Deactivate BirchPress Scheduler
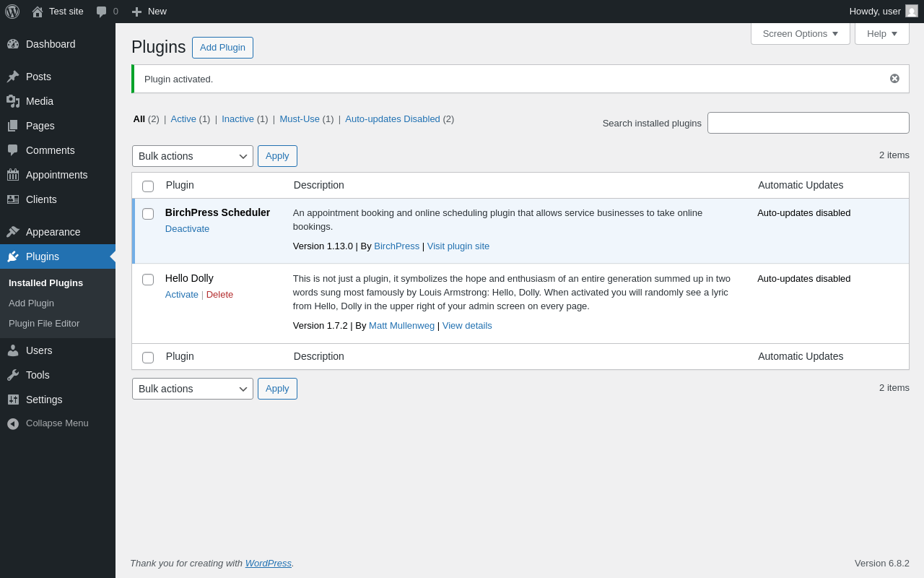Screen dimensions: 924x578 coord(187,229)
